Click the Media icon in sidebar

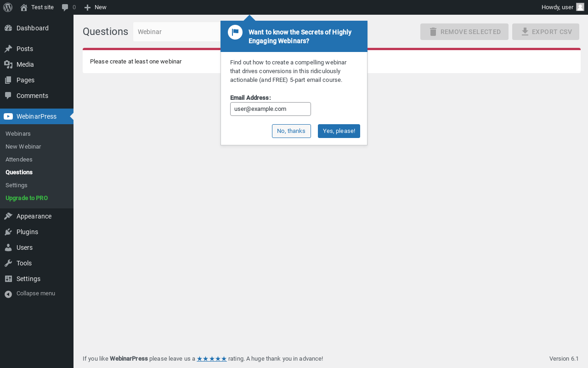[x=8, y=64]
